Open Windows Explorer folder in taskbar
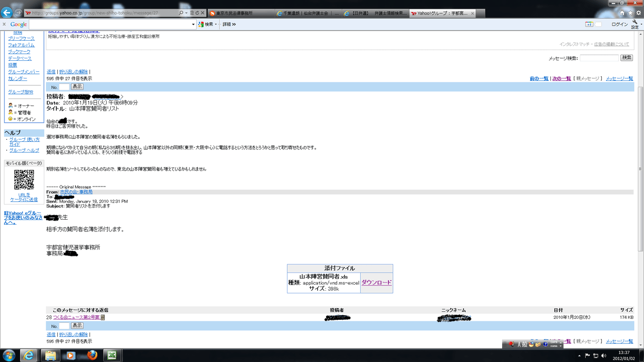The height and width of the screenshot is (362, 644). 51,355
